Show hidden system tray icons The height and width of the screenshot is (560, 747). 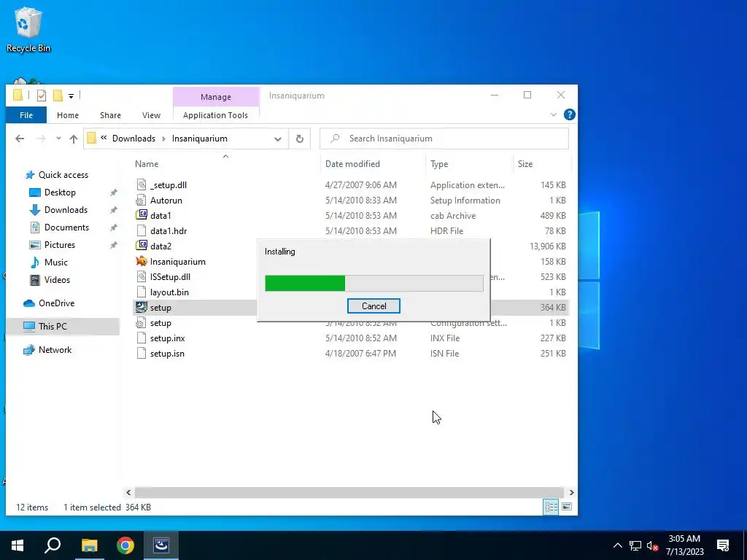(617, 545)
